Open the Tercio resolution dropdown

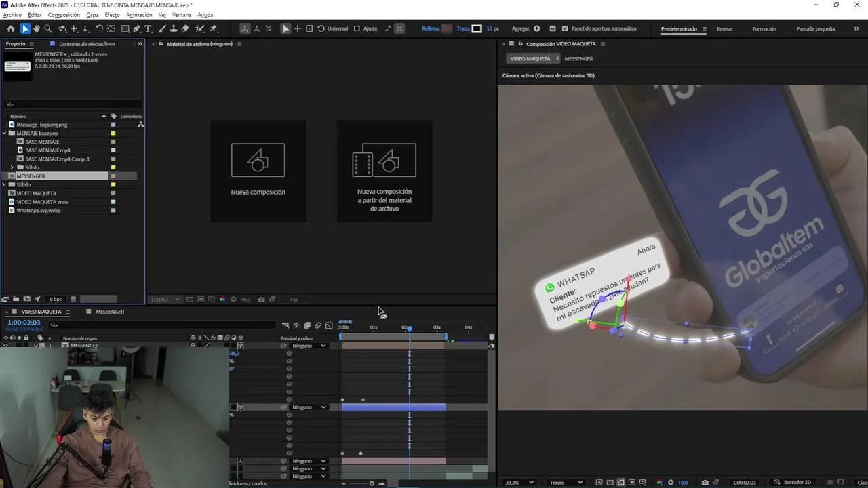pyautogui.click(x=566, y=483)
